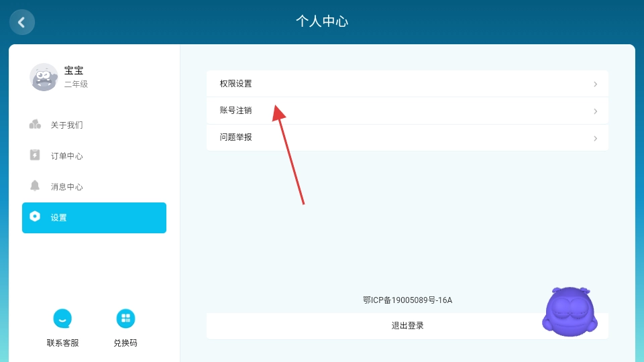Click the 账号注销 text label
Screen dimensions: 644x362
point(235,111)
